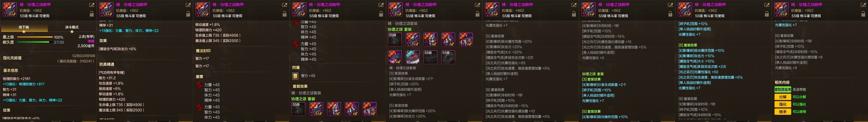Open the 冒险团金库 vault label
Image resolution: width=868 pixels, height=122 pixels.
[x=782, y=89]
